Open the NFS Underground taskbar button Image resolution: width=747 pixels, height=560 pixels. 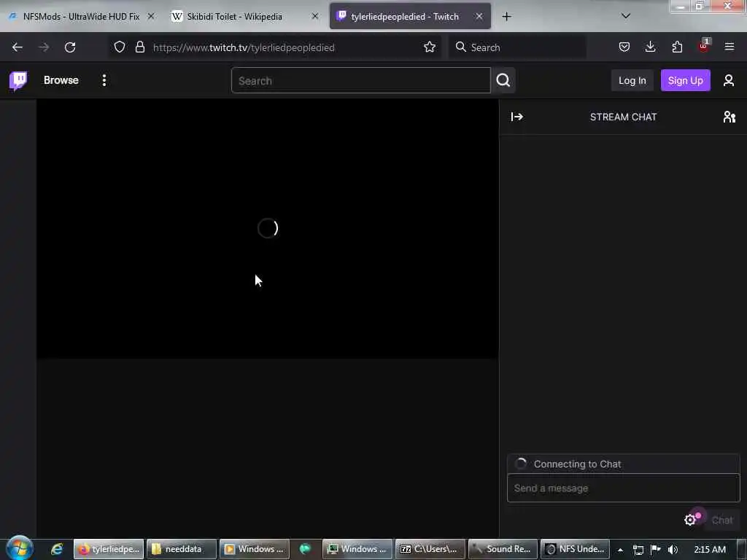(576, 549)
